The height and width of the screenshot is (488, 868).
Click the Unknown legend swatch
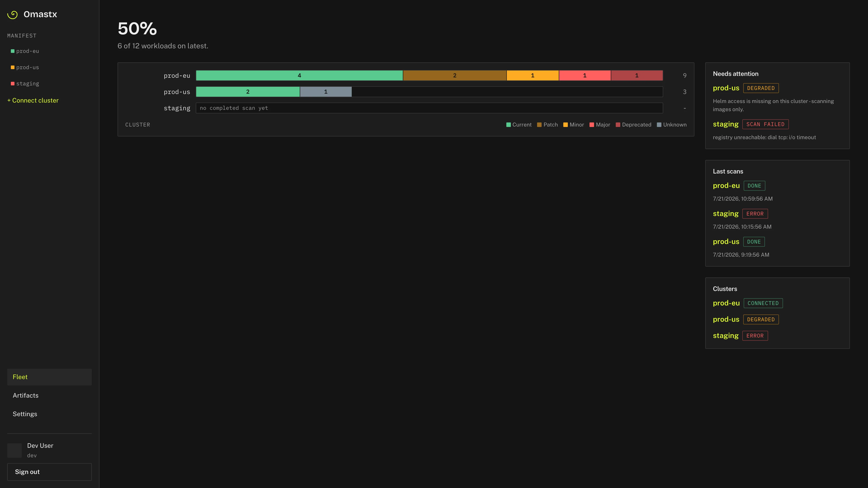(x=659, y=125)
